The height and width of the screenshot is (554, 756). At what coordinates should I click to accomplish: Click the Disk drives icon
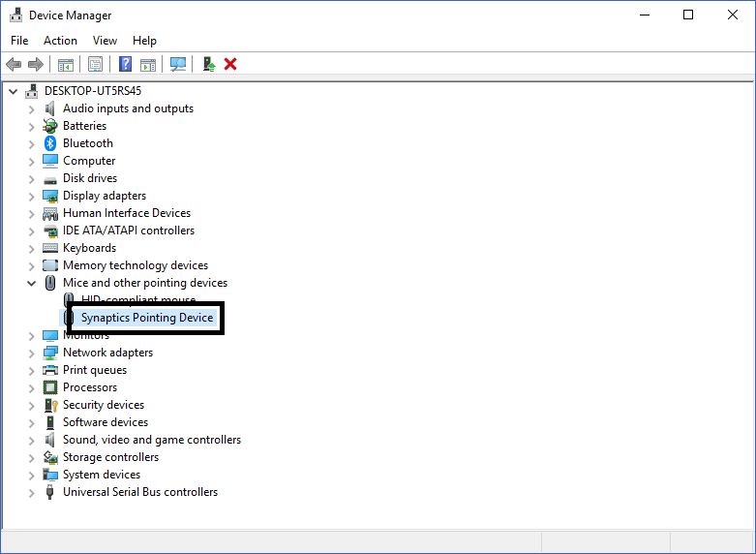click(x=50, y=180)
